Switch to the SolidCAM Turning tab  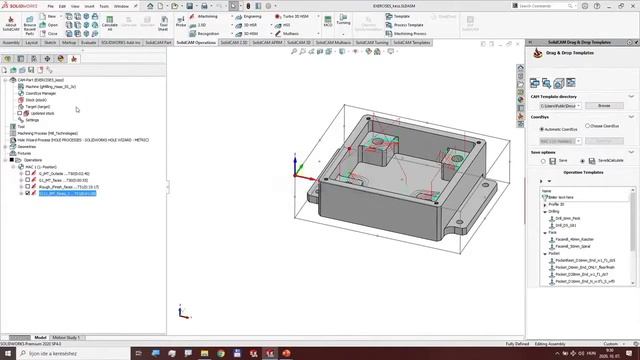click(x=371, y=42)
